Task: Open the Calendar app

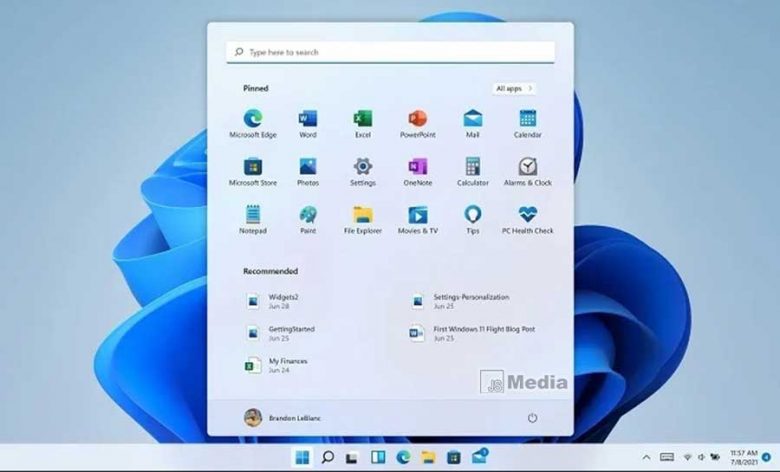Action: 527,123
